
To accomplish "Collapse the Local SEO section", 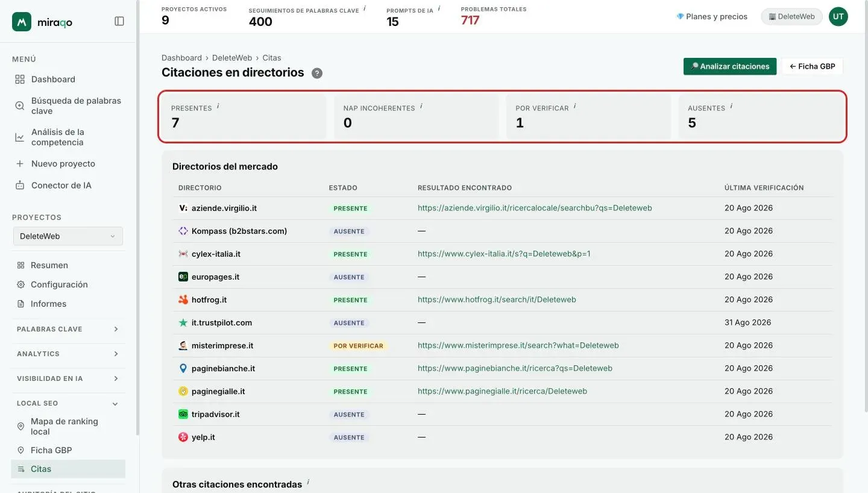I will tap(68, 403).
